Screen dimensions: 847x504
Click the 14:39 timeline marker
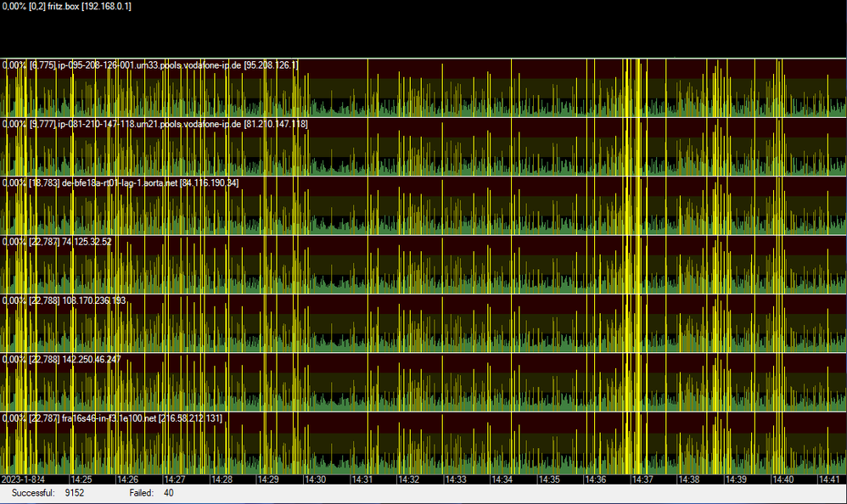(x=736, y=479)
